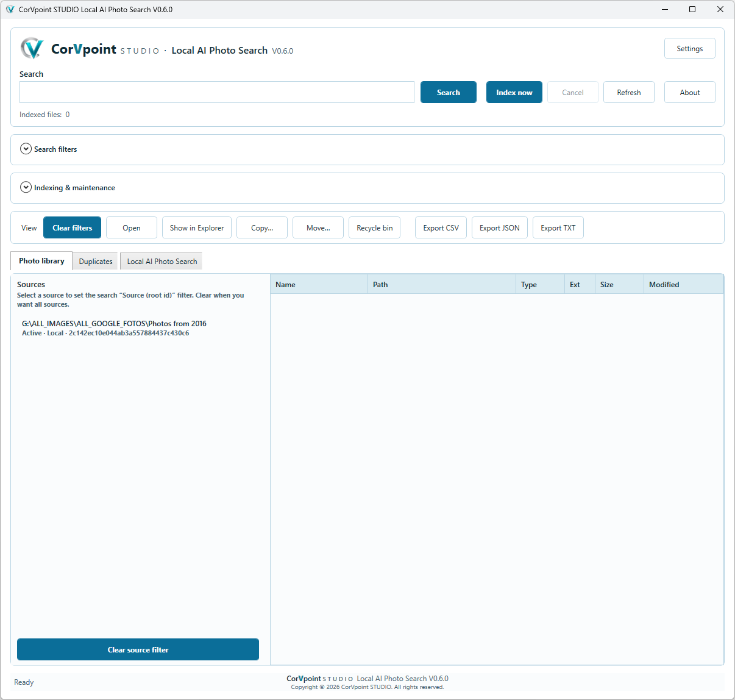This screenshot has width=735, height=700.
Task: Click Clear filters button
Action: 73,227
